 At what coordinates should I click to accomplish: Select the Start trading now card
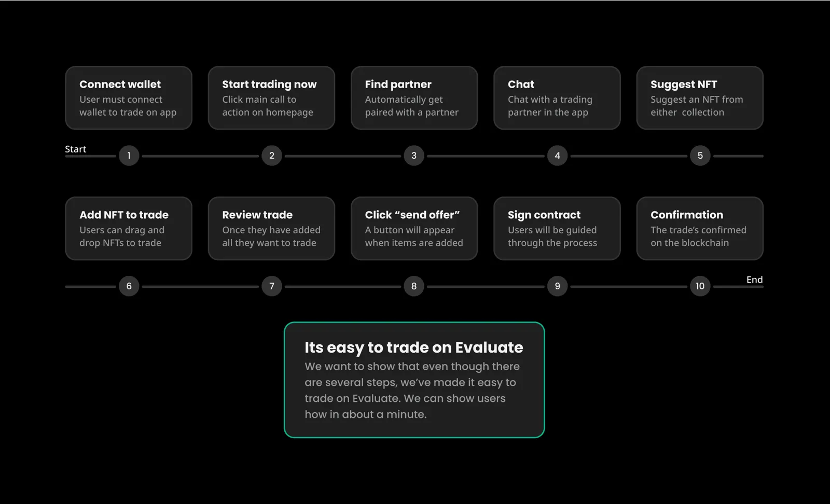click(x=271, y=98)
